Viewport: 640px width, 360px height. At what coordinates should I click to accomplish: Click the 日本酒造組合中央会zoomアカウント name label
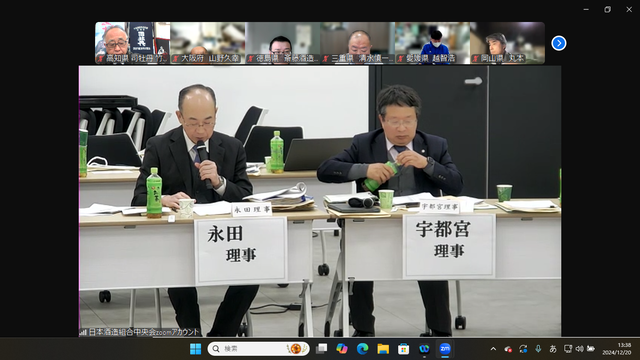(x=144, y=332)
